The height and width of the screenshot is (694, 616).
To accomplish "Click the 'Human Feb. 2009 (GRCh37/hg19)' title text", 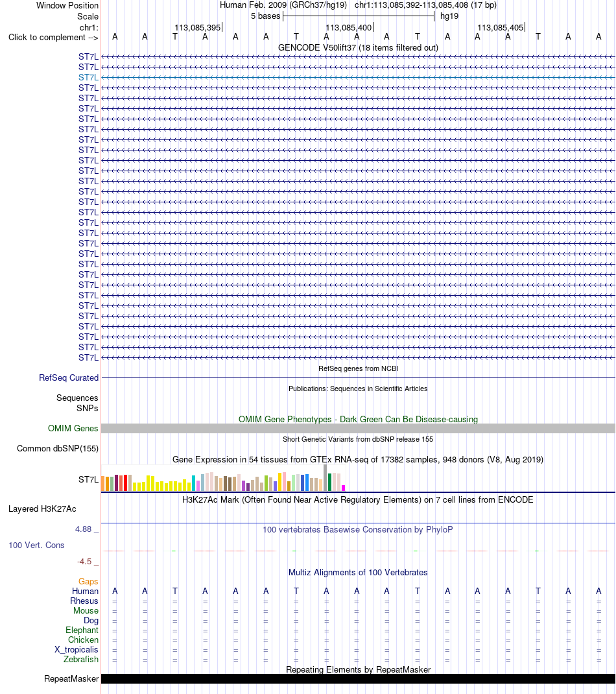I will point(283,5).
